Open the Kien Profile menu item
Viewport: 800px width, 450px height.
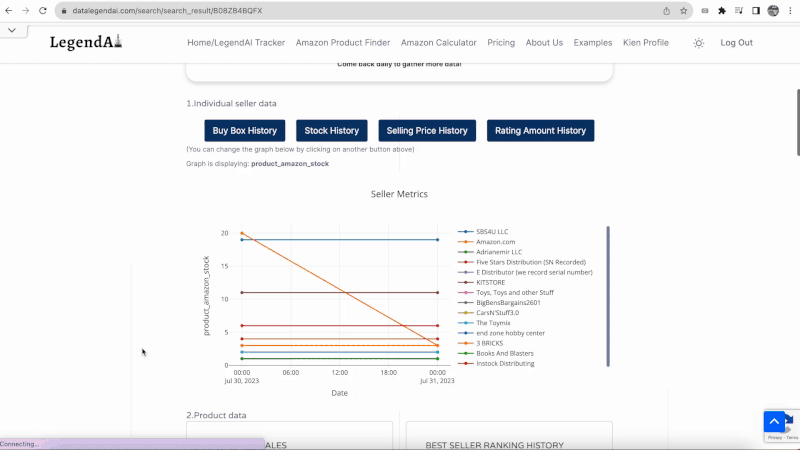click(x=645, y=43)
